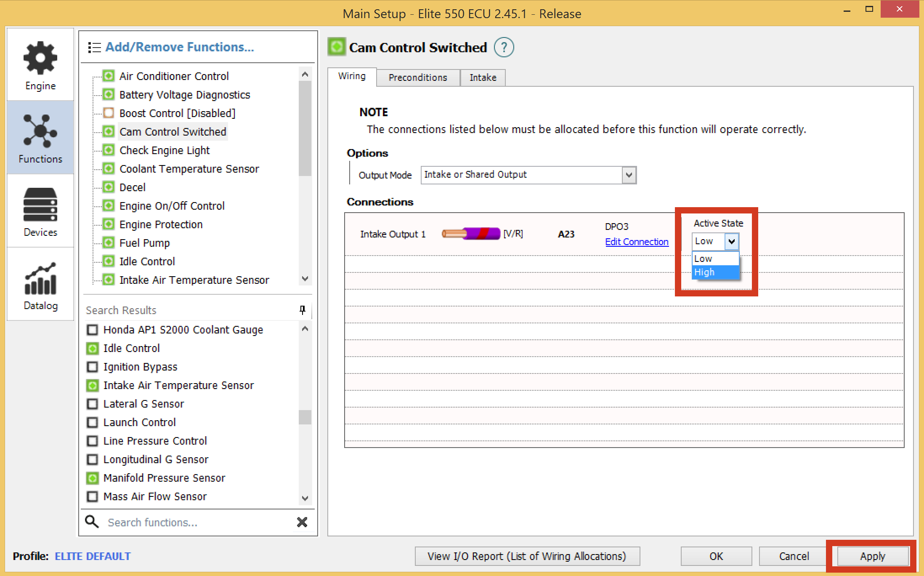Toggle the Boost Control disabled indicator
Viewport: 924px width, 576px height.
pyautogui.click(x=109, y=113)
